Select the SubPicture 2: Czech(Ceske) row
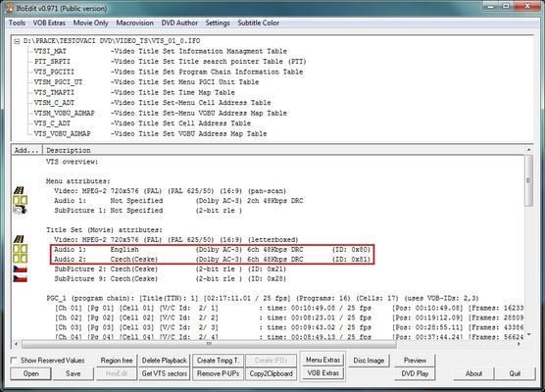This screenshot has width=545, height=392. tap(170, 269)
